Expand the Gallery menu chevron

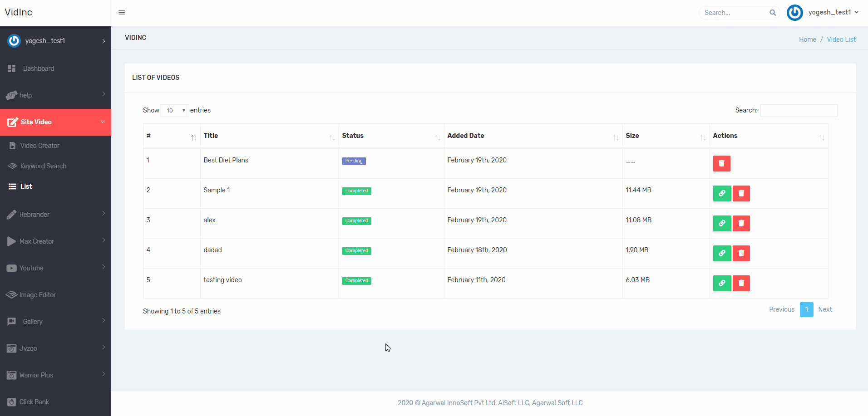click(104, 320)
